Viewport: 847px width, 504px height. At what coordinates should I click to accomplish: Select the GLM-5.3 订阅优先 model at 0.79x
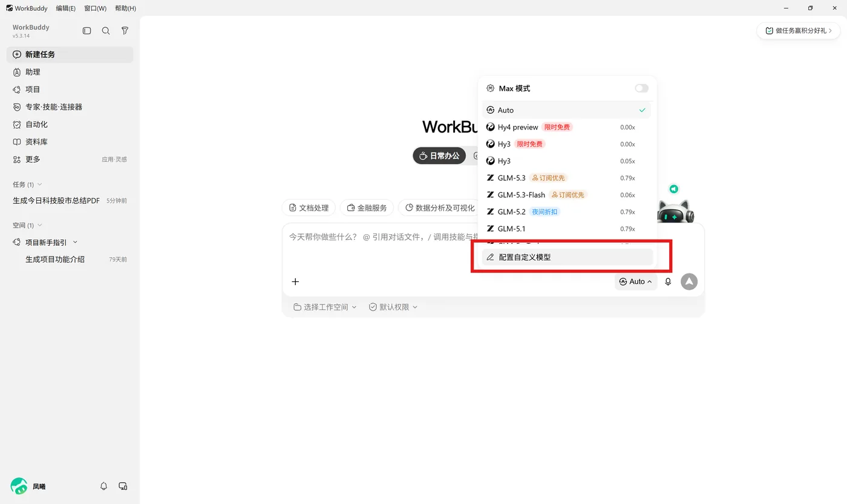pos(566,178)
